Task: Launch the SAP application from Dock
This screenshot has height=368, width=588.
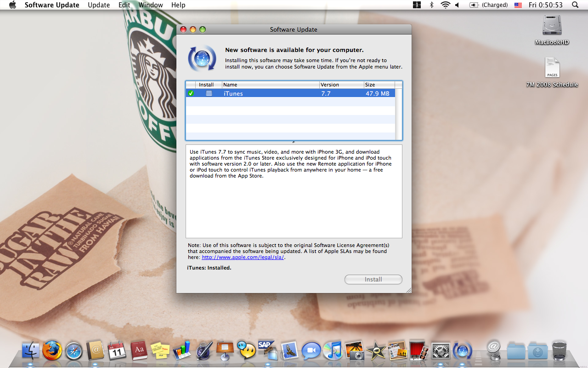Action: 267,351
